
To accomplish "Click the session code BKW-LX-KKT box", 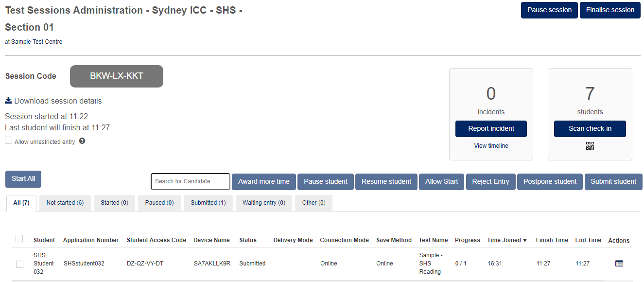I will tap(117, 76).
